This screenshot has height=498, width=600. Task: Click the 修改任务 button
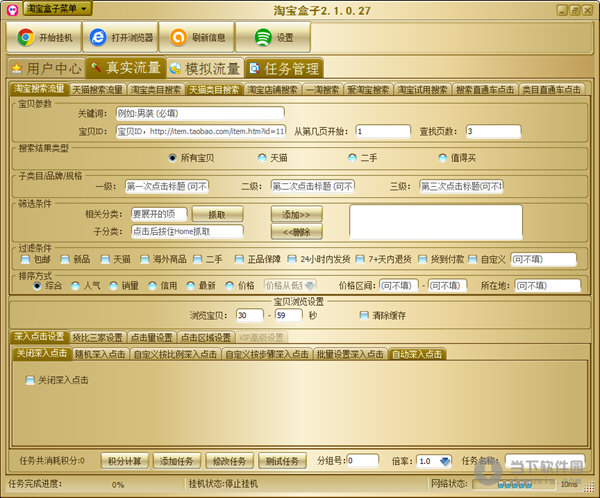tap(229, 461)
